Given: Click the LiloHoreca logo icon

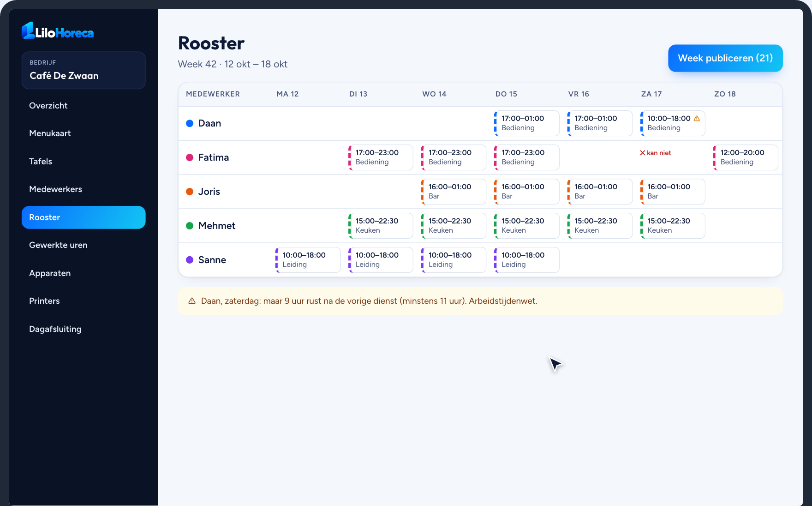Looking at the screenshot, I should [28, 31].
